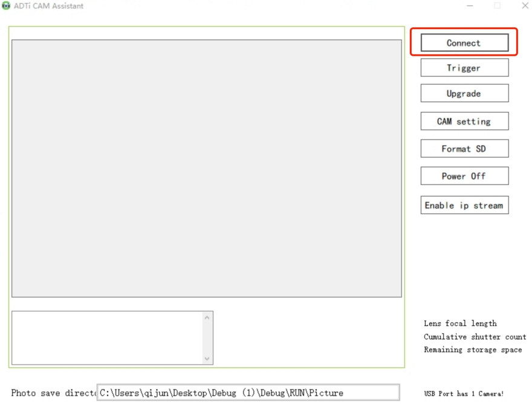Start firmware update via Upgrade button

[x=464, y=94]
